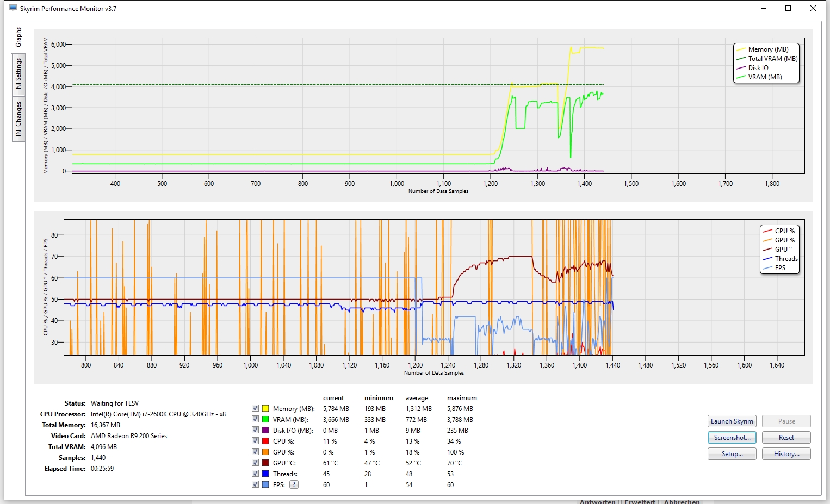
Task: Click the Skyrim Performance Monitor title icon
Action: [x=13, y=8]
